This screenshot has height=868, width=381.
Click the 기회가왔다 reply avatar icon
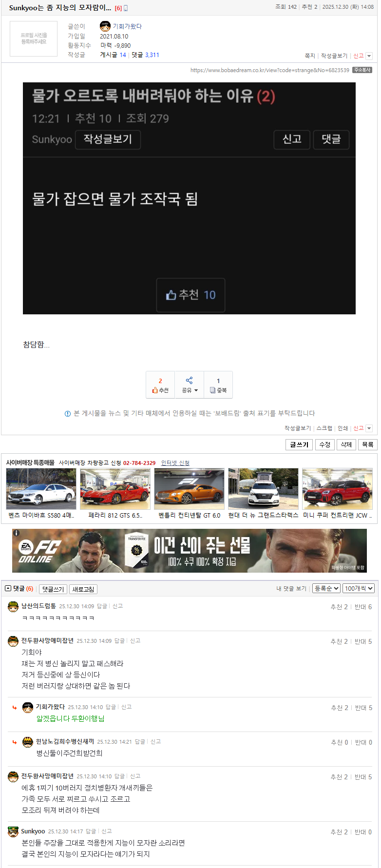[28, 708]
